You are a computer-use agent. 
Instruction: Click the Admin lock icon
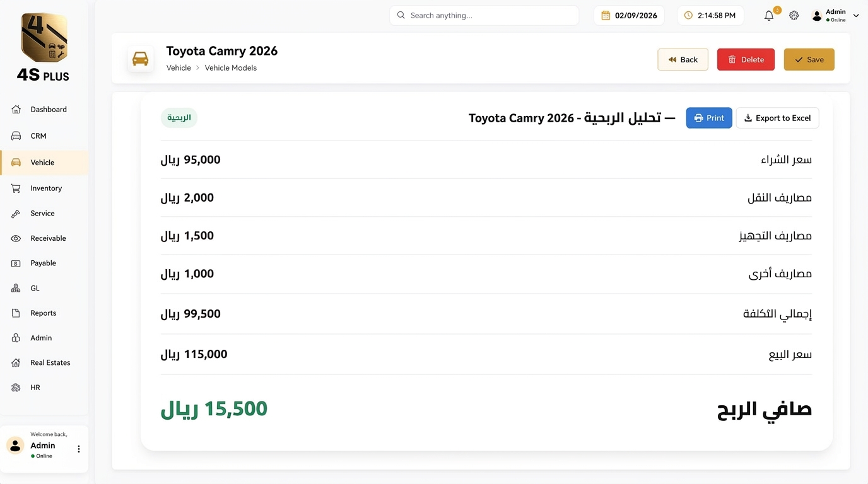click(x=16, y=338)
